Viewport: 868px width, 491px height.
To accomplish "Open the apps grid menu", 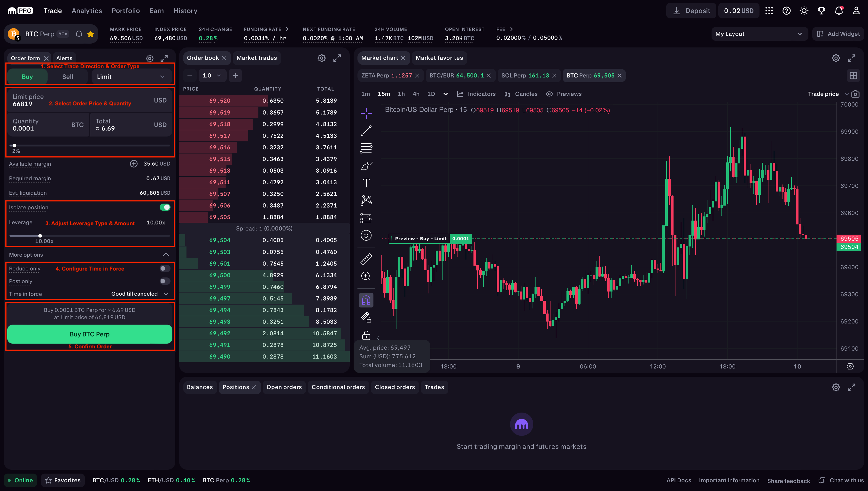I will (769, 11).
